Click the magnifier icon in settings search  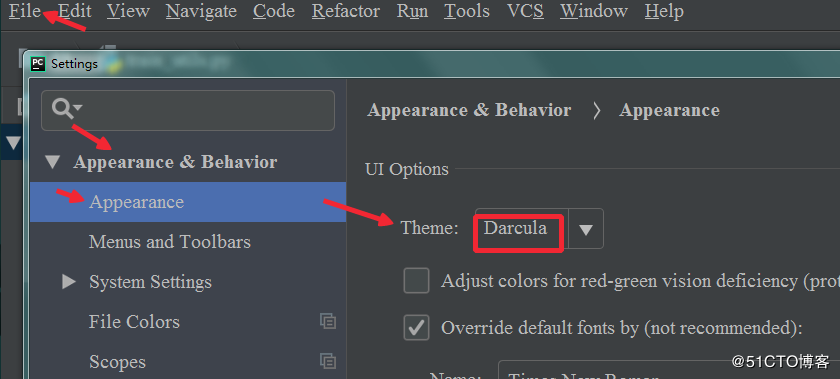[x=63, y=109]
